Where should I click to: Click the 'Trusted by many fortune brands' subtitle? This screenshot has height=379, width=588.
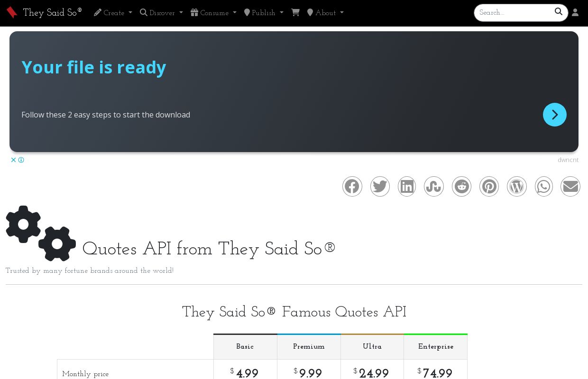(90, 271)
